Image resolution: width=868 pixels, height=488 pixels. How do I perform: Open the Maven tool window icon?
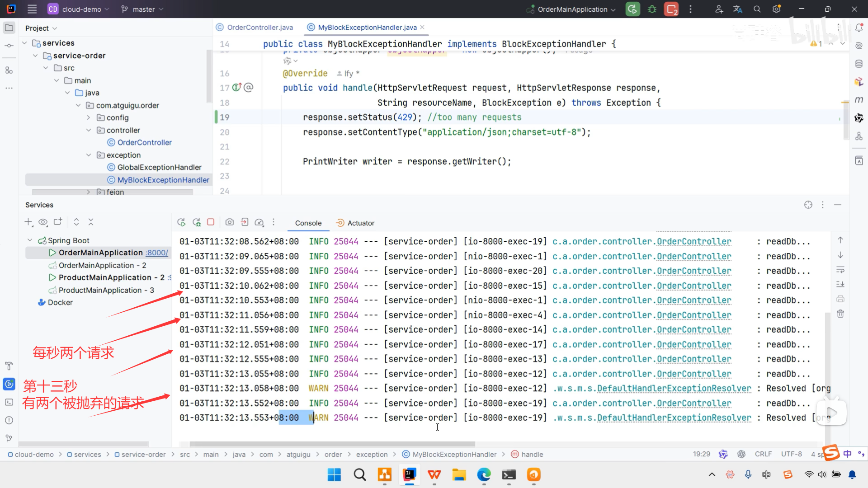(x=859, y=100)
